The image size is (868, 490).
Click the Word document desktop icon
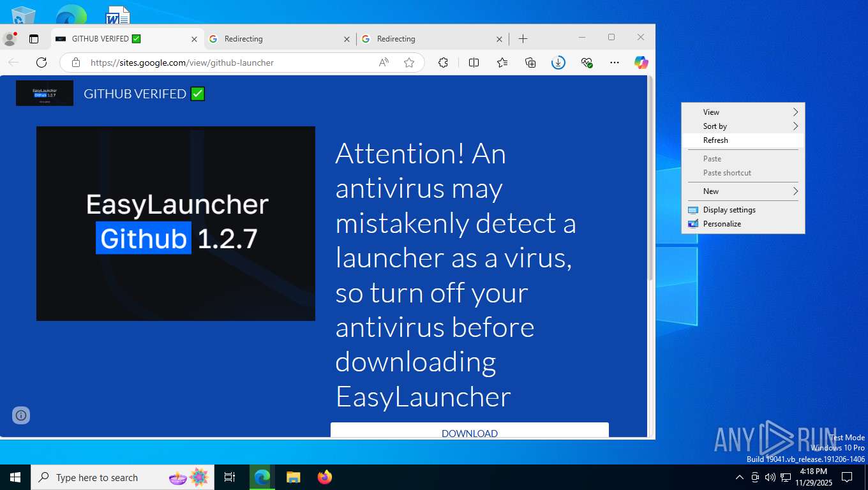(118, 14)
